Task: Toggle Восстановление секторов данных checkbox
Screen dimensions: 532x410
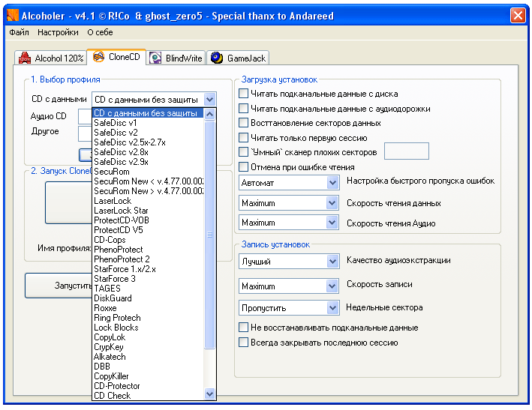Action: tap(243, 123)
